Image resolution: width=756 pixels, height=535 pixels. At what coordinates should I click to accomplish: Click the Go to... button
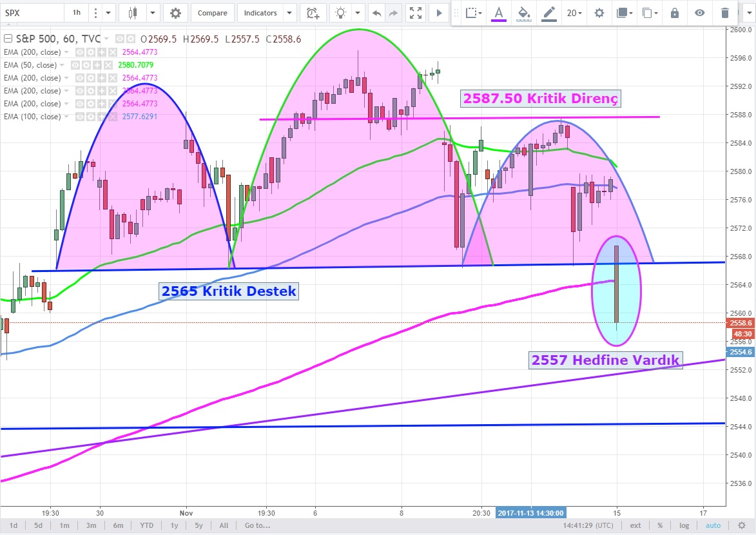257,525
